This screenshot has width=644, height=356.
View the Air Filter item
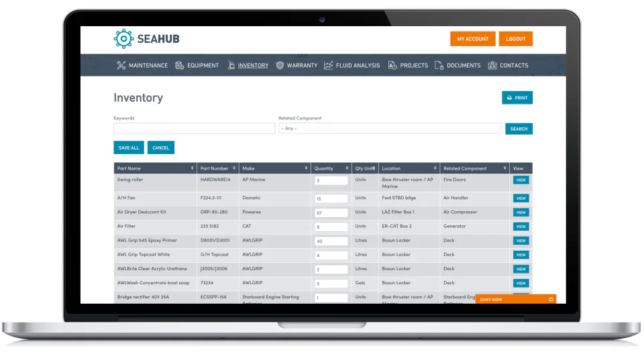point(521,227)
